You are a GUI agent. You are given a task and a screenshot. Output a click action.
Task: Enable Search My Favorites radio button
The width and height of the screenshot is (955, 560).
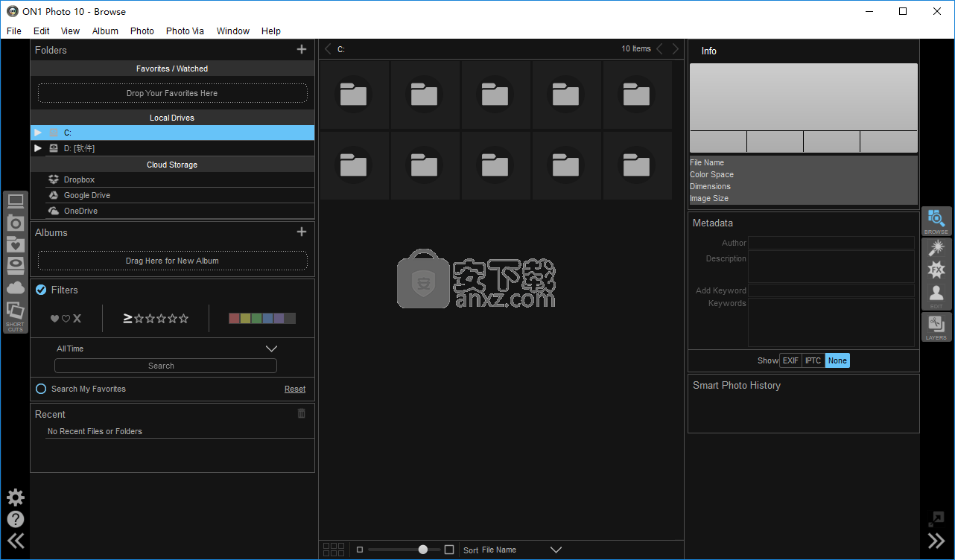click(41, 389)
